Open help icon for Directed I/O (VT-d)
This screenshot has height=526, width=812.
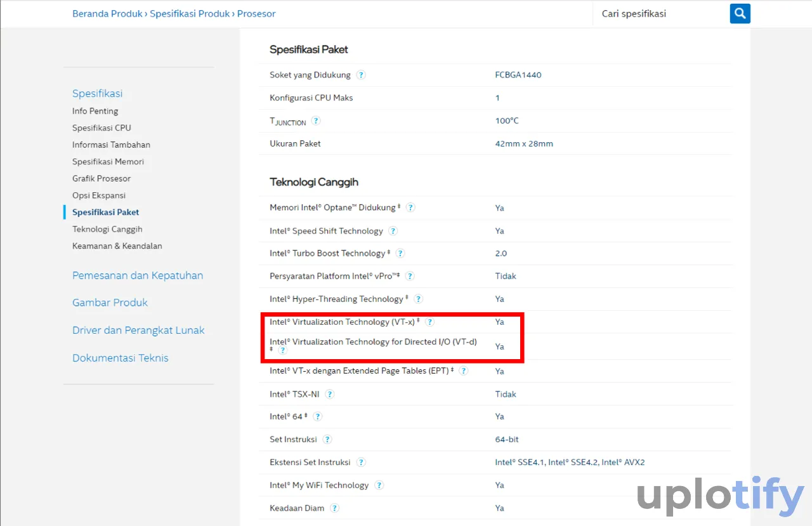point(282,350)
